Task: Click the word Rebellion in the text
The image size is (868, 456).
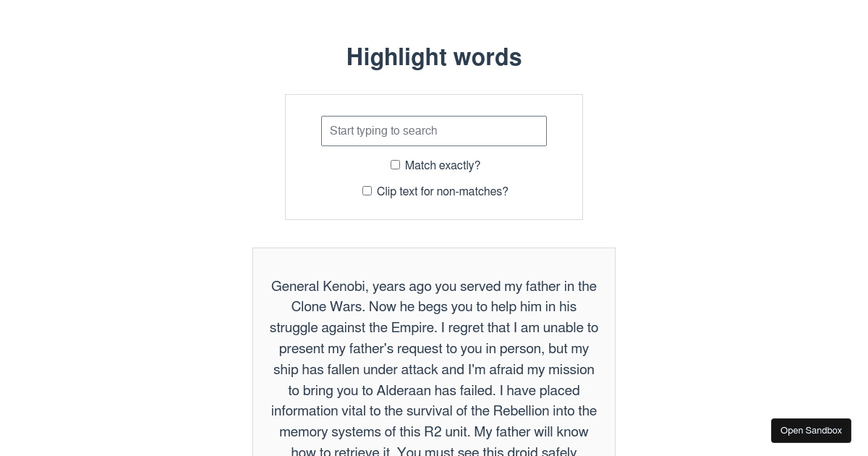Action: pos(522,411)
